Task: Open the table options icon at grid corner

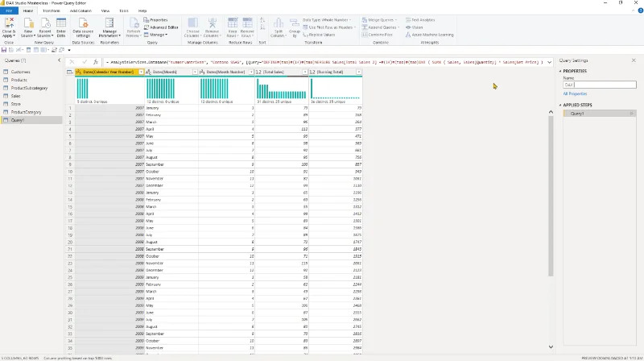Action: (x=70, y=72)
